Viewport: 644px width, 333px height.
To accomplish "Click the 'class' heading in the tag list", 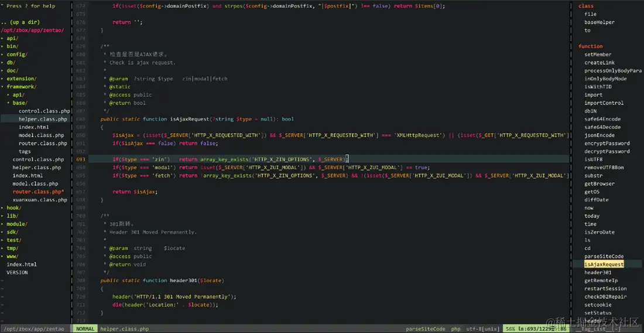I will point(586,6).
